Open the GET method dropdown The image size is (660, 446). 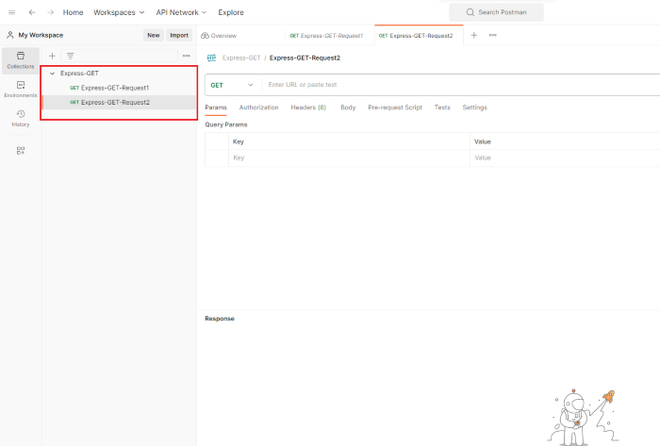(x=232, y=85)
